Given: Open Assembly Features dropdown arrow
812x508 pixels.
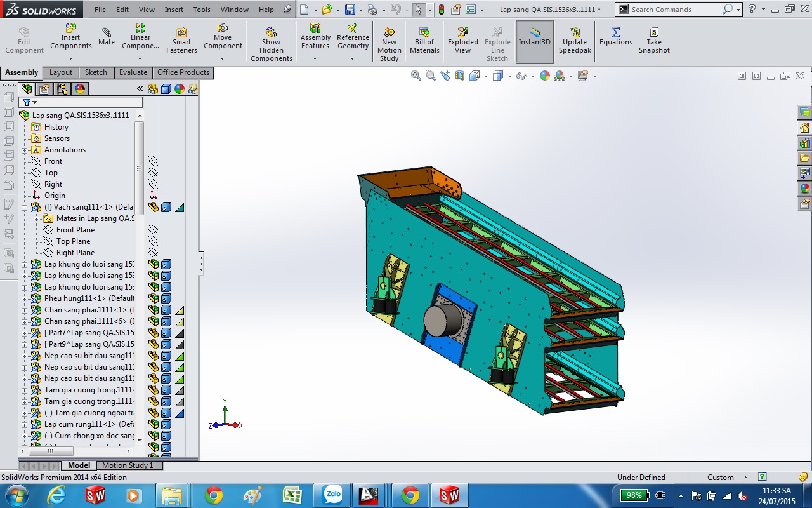Looking at the screenshot, I should [315, 58].
